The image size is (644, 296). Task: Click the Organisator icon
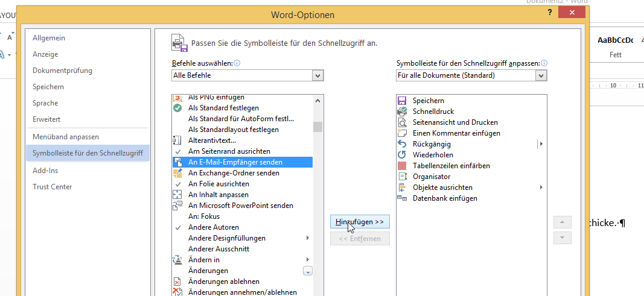tap(402, 176)
